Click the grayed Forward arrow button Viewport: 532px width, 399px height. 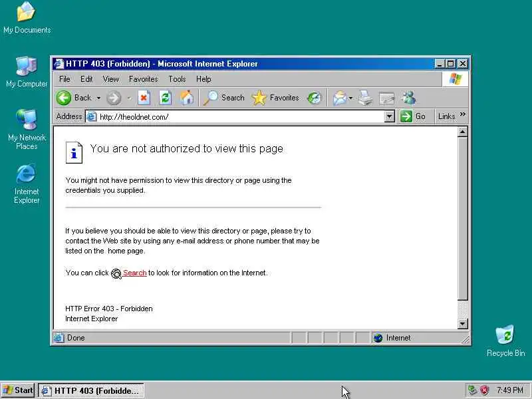pos(114,98)
